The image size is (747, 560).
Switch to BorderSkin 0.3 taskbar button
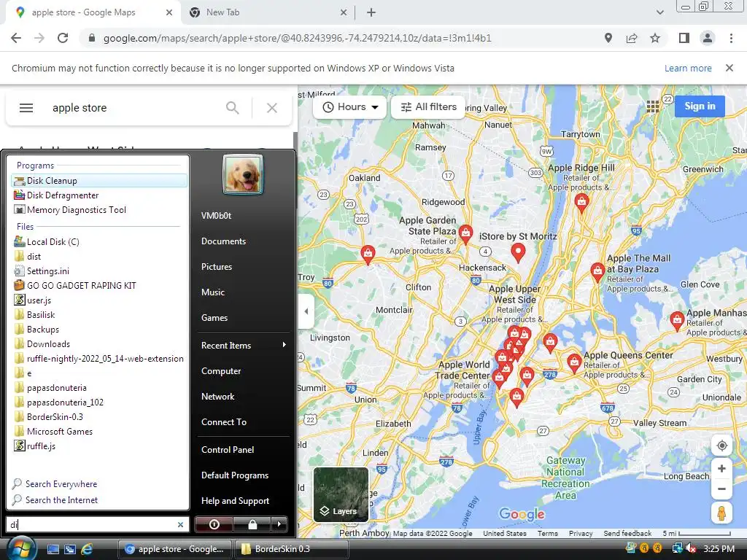[x=290, y=549]
